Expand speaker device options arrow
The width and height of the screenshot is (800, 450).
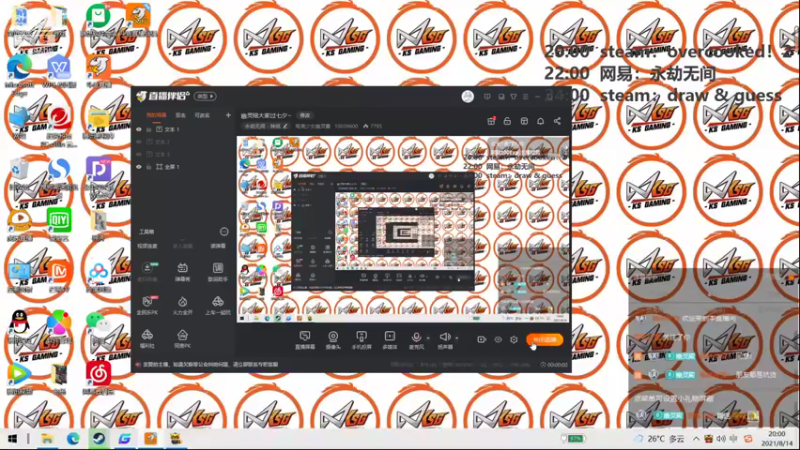point(457,338)
